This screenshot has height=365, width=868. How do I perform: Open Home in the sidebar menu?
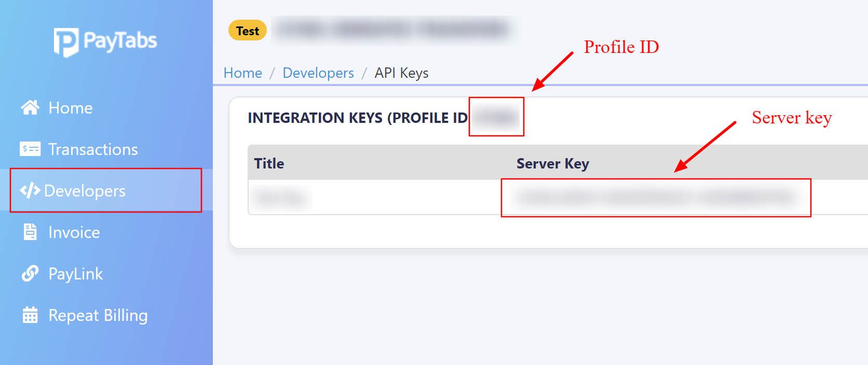106,107
